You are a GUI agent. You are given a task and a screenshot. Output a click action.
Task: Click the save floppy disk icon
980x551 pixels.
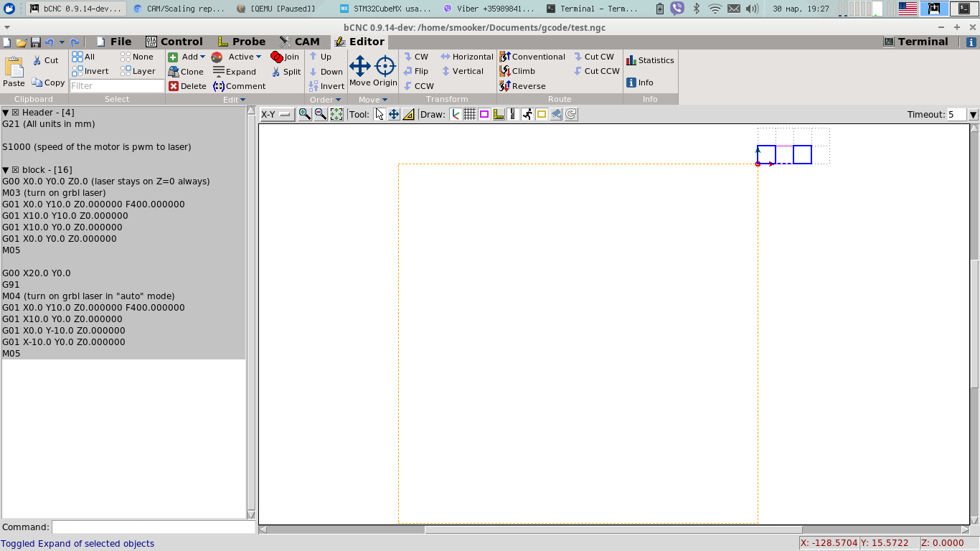pyautogui.click(x=35, y=42)
